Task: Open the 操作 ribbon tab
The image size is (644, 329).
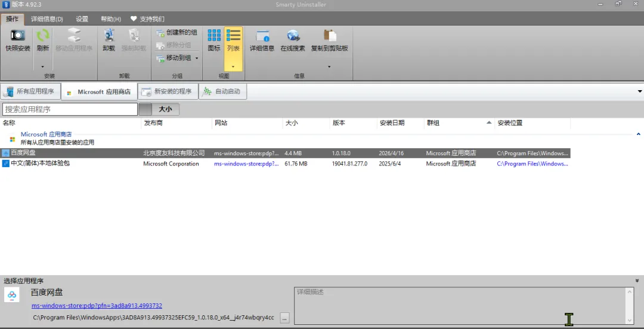Action: coord(13,19)
